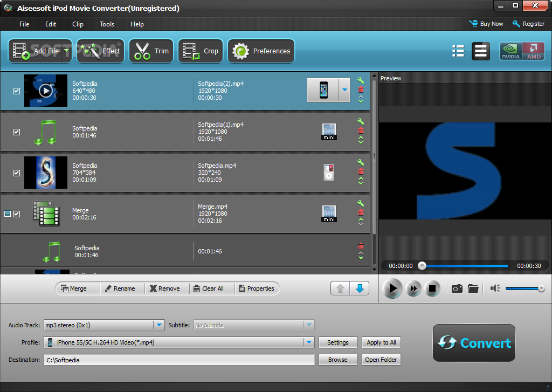Click the Clear All button
The width and height of the screenshot is (552, 392).
click(209, 288)
